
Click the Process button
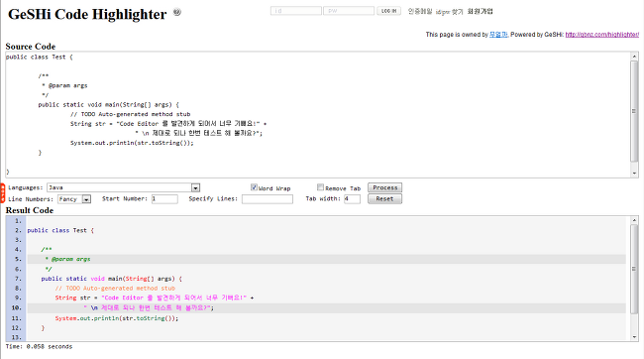pos(384,187)
